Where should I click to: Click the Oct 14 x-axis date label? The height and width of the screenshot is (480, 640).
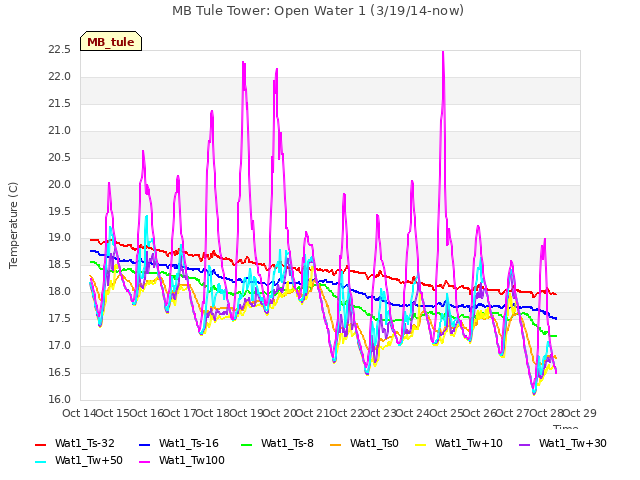pyautogui.click(x=80, y=413)
